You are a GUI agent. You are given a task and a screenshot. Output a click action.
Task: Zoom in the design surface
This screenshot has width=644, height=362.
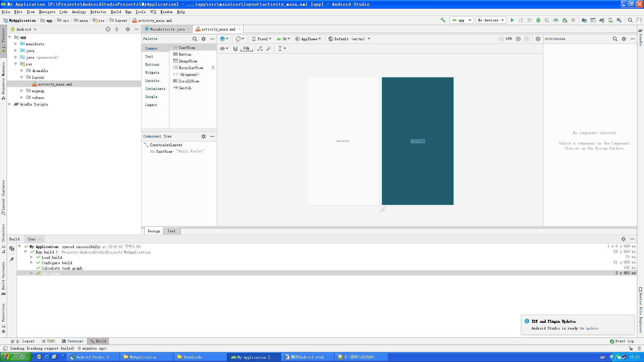coord(518,39)
